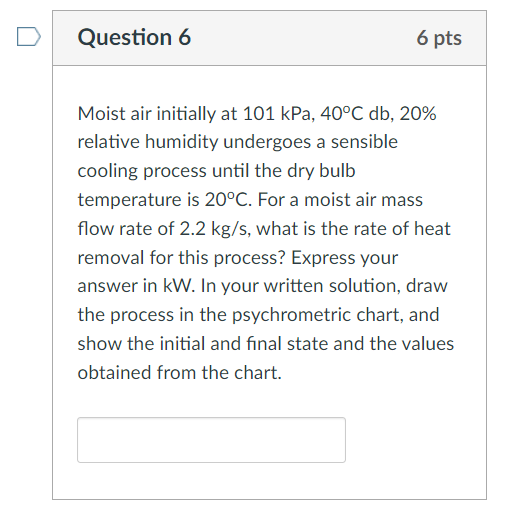
Task: Click the 6 pts label
Action: tap(439, 38)
